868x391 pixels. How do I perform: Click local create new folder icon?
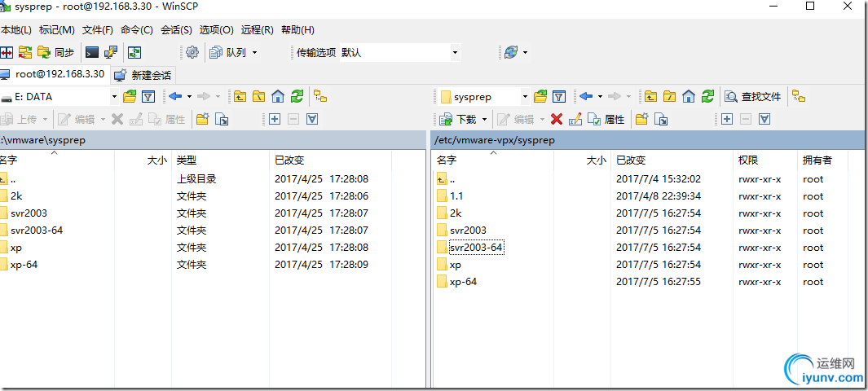[x=203, y=119]
